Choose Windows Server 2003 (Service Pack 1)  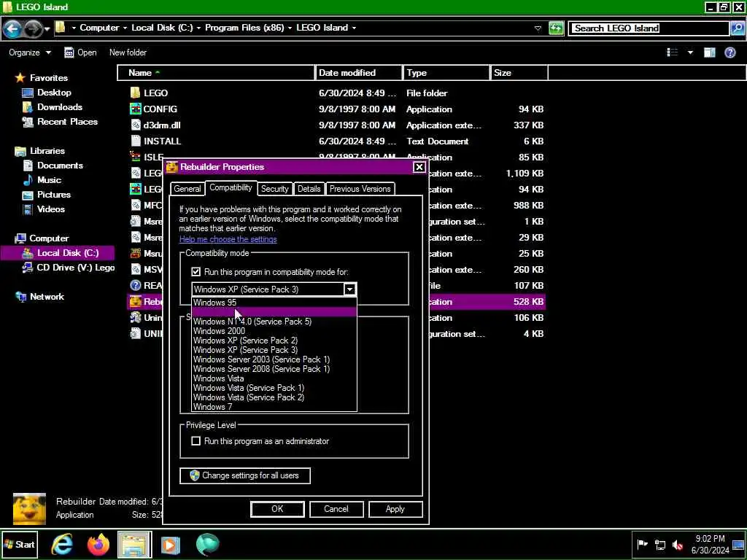pos(274,359)
